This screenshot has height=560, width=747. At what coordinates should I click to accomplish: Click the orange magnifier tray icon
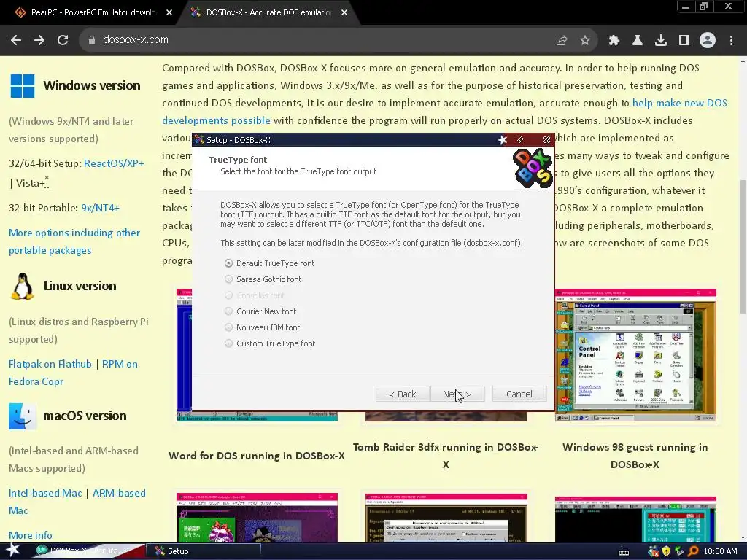click(693, 551)
